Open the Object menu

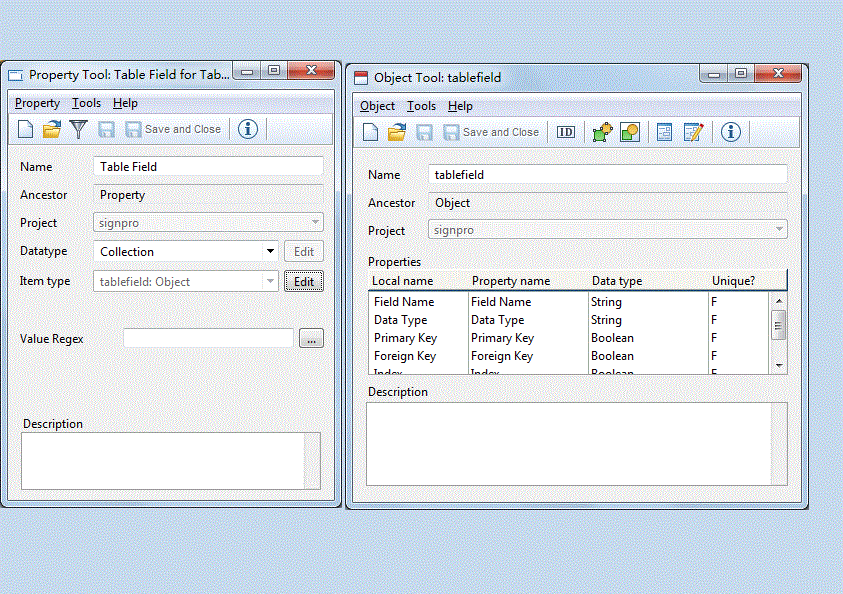tap(377, 106)
